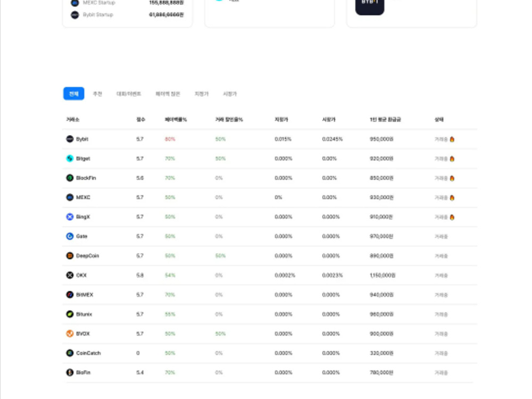This screenshot has width=532, height=399.
Task: Click the BlockFin exchange name
Action: tap(86, 178)
